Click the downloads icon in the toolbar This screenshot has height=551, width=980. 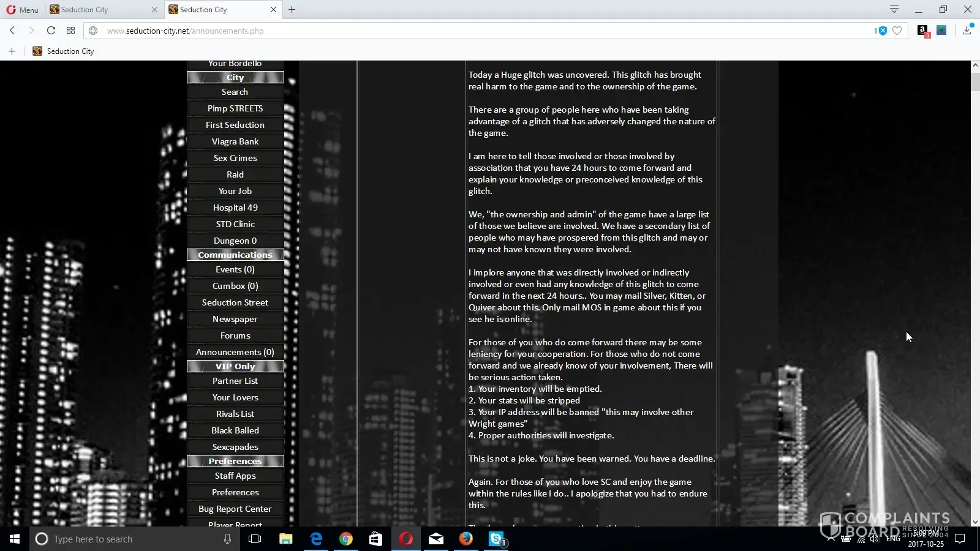[x=967, y=31]
